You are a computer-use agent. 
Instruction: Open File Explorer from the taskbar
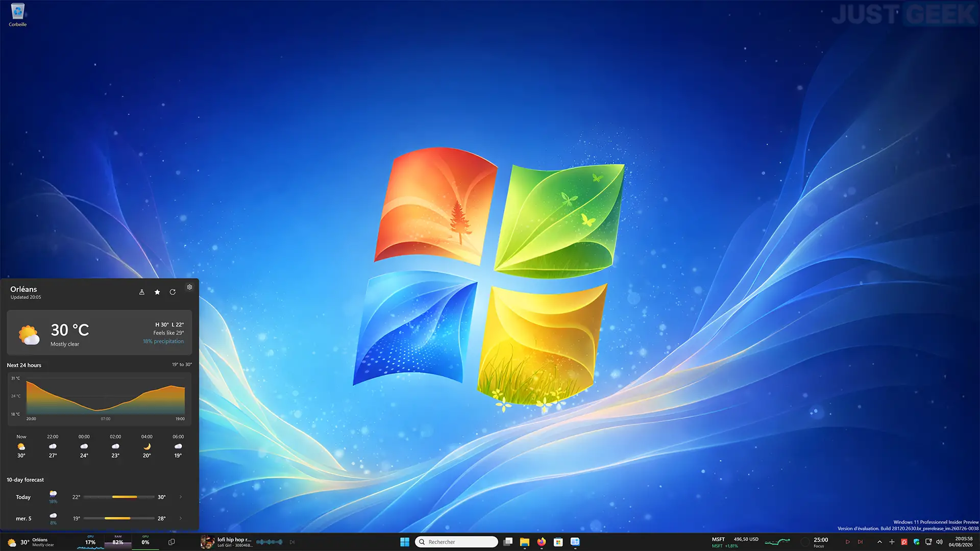click(525, 542)
